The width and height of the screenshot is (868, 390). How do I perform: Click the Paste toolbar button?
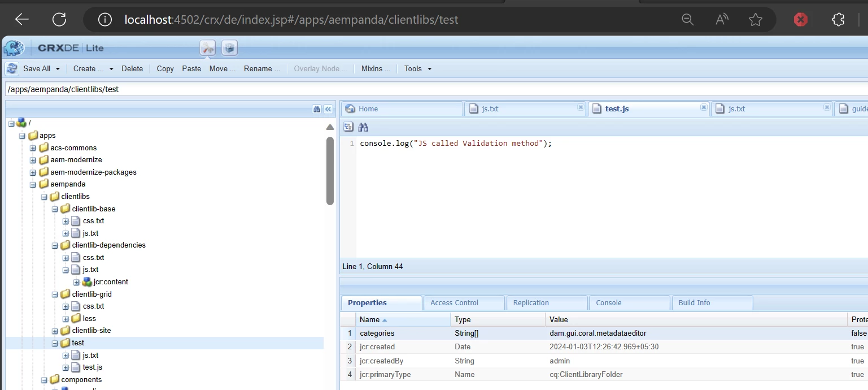point(191,68)
